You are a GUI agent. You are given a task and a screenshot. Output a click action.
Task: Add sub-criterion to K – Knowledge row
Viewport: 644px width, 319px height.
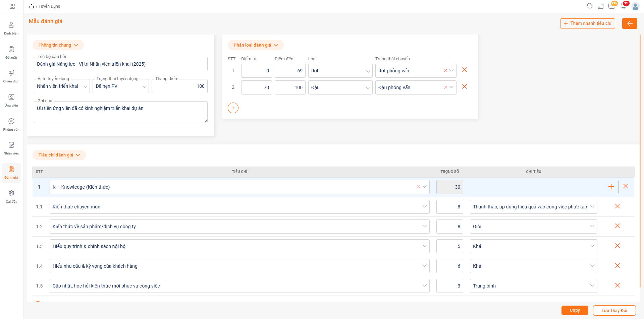[611, 187]
